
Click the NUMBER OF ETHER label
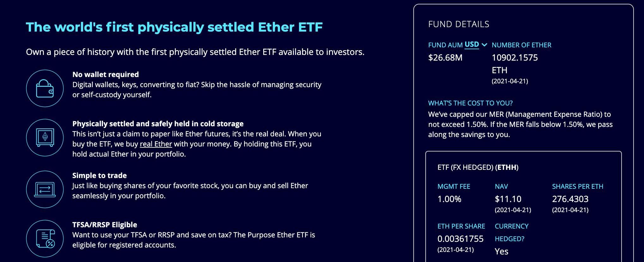521,45
